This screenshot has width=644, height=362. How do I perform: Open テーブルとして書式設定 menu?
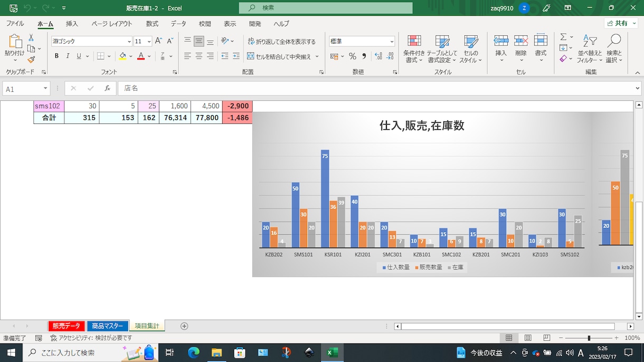(442, 49)
